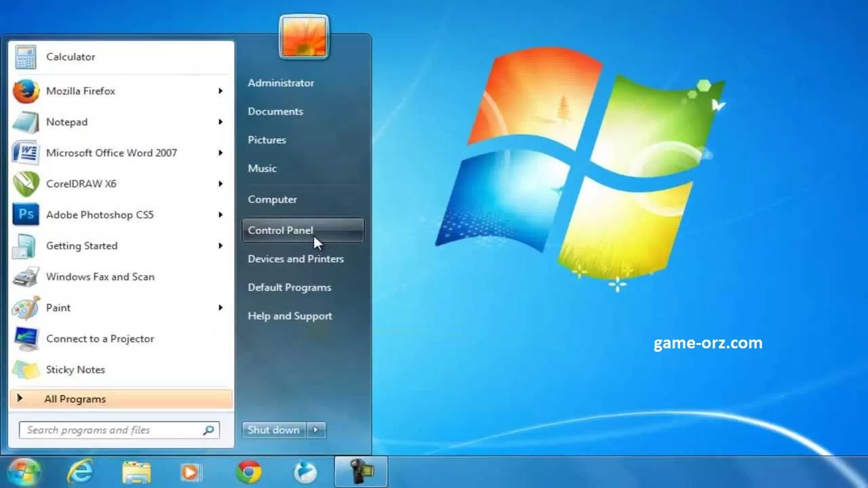The image size is (868, 488).
Task: Open Microsoft Office Word 2007 icon
Action: [26, 152]
